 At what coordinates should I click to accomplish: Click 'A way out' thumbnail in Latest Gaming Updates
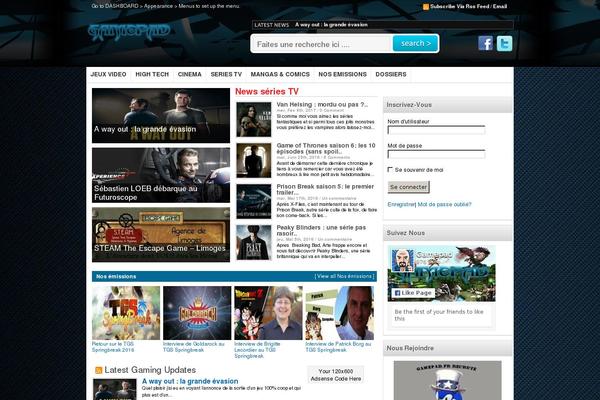115,389
